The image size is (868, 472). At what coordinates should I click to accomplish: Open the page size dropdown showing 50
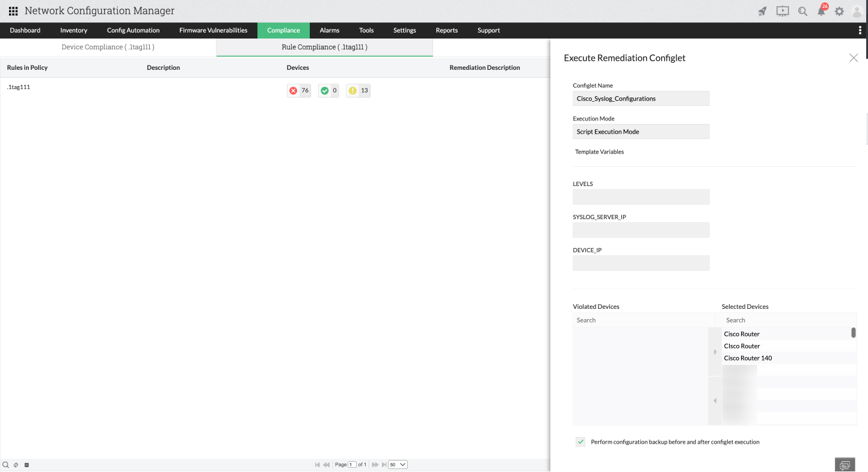[397, 464]
